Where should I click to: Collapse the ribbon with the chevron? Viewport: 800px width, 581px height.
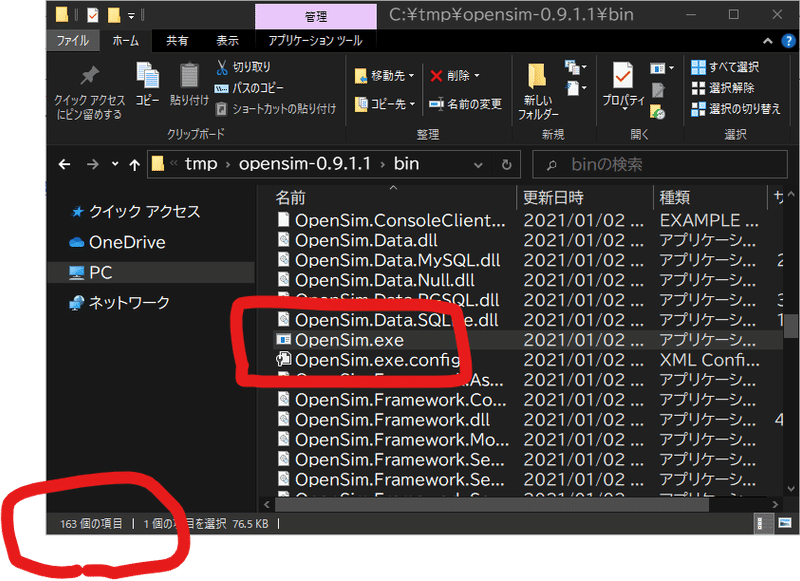coord(767,41)
